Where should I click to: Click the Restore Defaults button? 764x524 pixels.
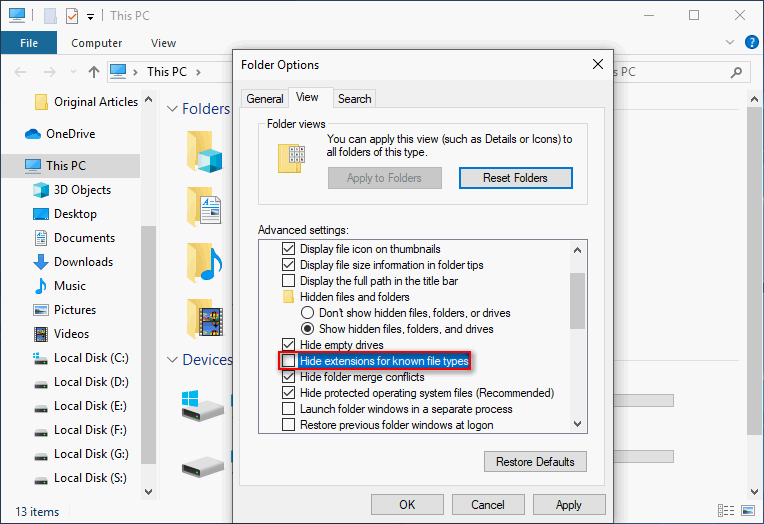(x=535, y=462)
